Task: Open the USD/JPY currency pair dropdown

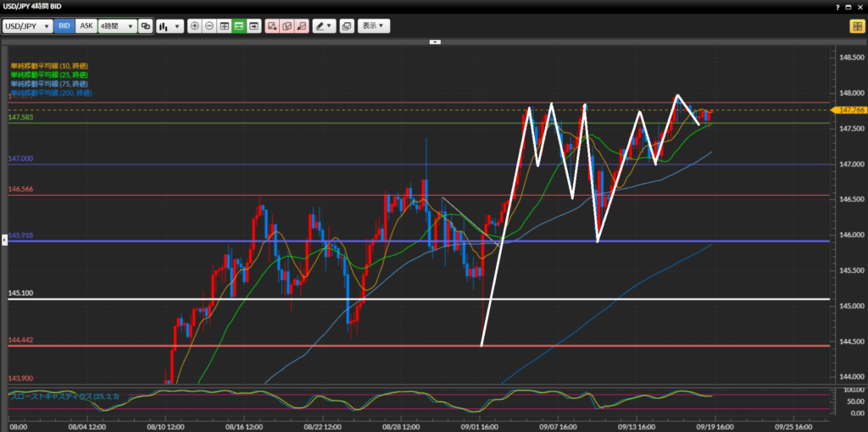Action: tap(28, 26)
